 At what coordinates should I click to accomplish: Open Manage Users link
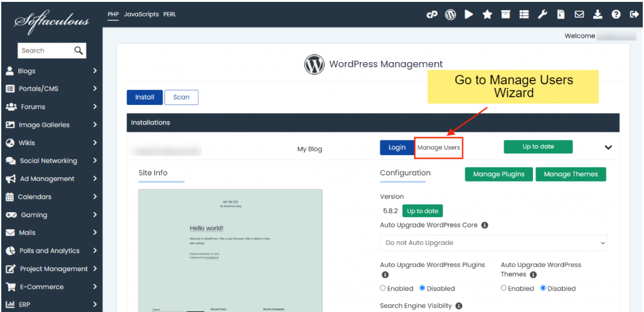pyautogui.click(x=439, y=148)
